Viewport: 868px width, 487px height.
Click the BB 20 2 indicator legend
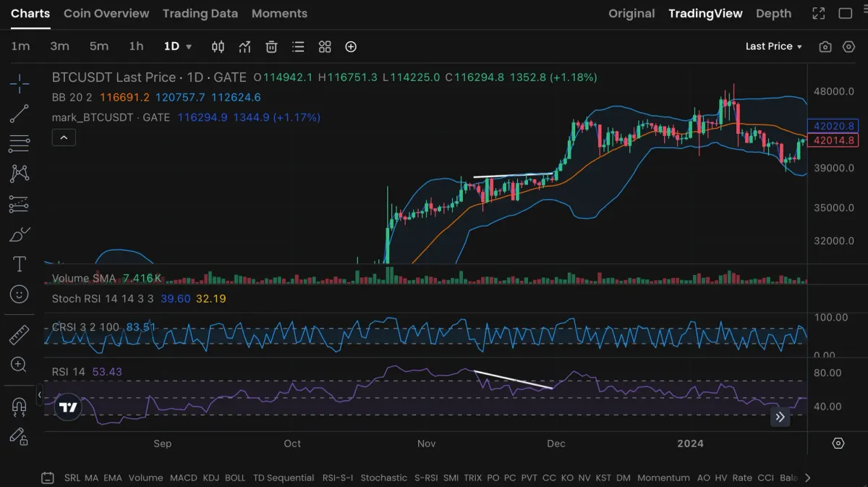point(72,97)
